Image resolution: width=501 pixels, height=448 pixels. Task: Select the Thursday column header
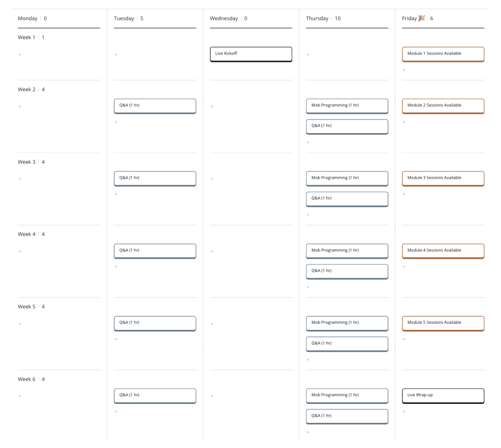tap(317, 18)
